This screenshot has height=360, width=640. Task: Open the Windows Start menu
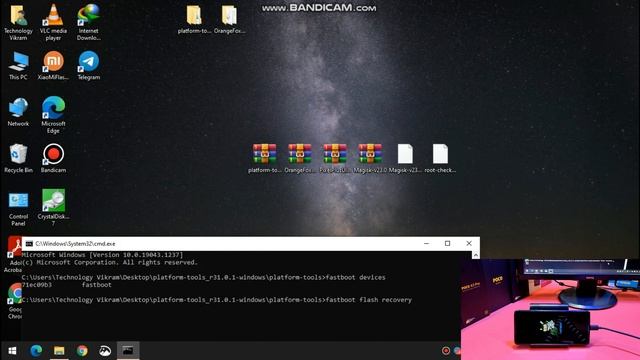click(x=12, y=351)
